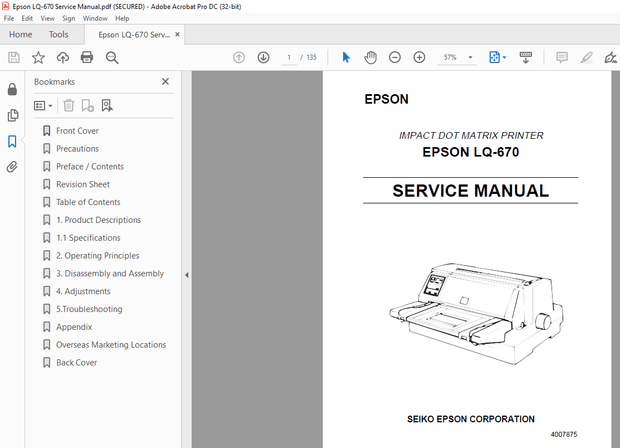Click the page number input field
Screen dimensions: 620x448
tap(289, 58)
